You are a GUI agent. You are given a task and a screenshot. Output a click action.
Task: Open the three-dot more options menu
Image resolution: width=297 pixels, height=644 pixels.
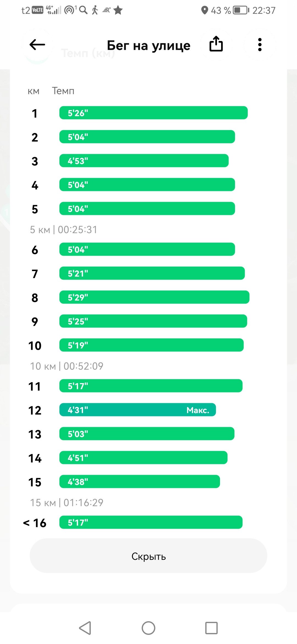[x=260, y=45]
